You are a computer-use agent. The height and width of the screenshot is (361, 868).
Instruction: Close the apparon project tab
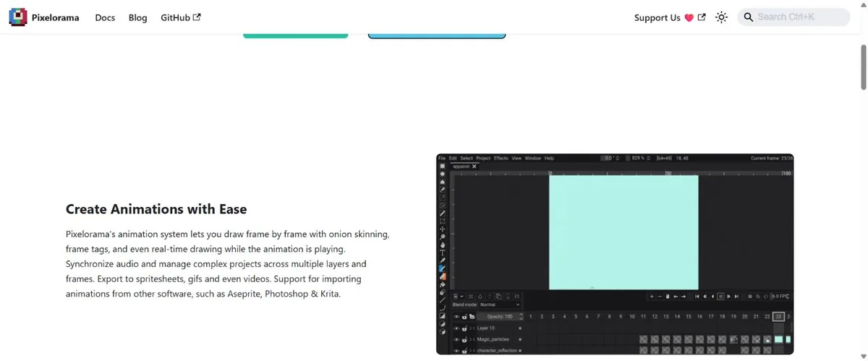[x=475, y=166]
